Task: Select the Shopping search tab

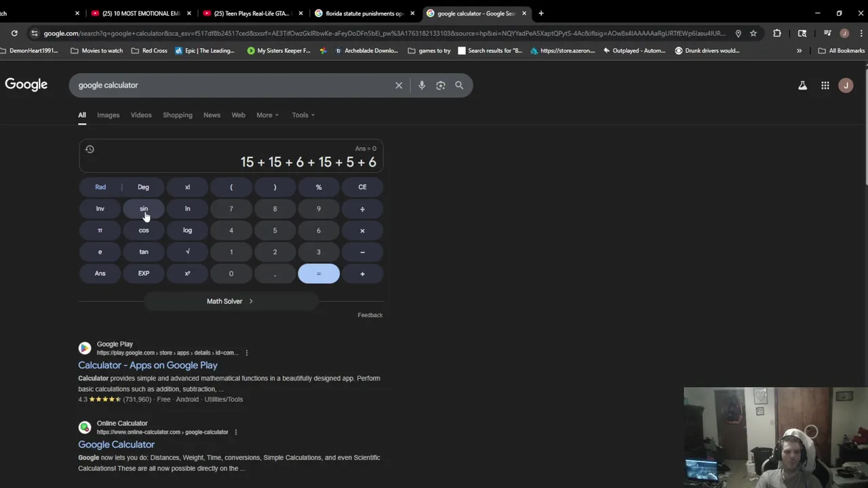Action: (178, 115)
